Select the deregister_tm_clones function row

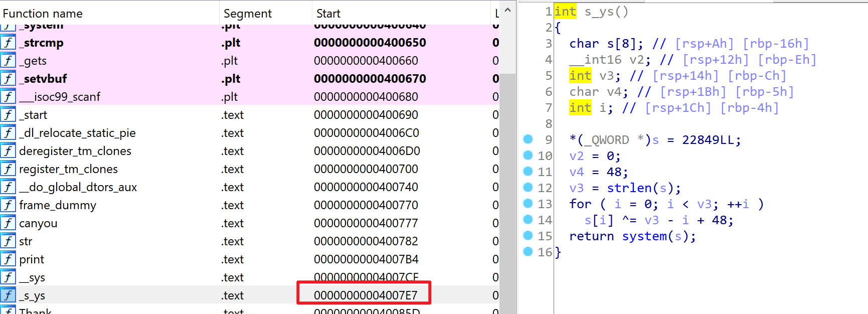[x=75, y=151]
